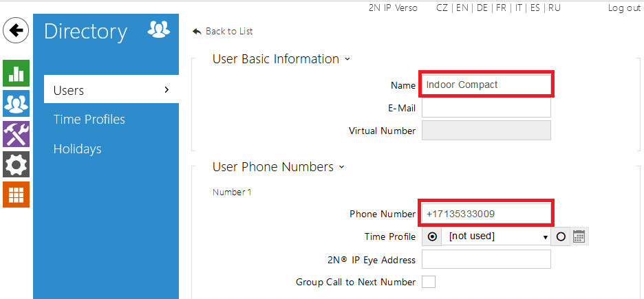Select the custom Time Profile radio button
Viewport: 644px width, 299px height.
(x=561, y=236)
